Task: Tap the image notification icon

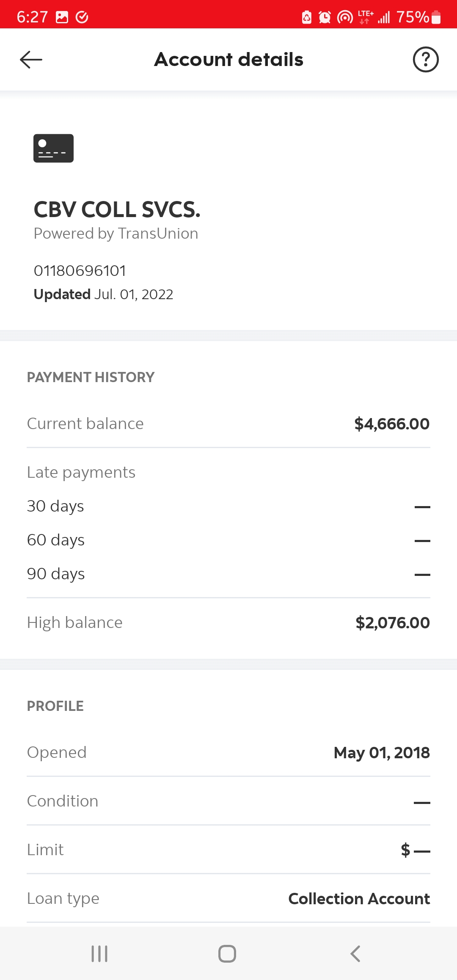Action: tap(62, 17)
